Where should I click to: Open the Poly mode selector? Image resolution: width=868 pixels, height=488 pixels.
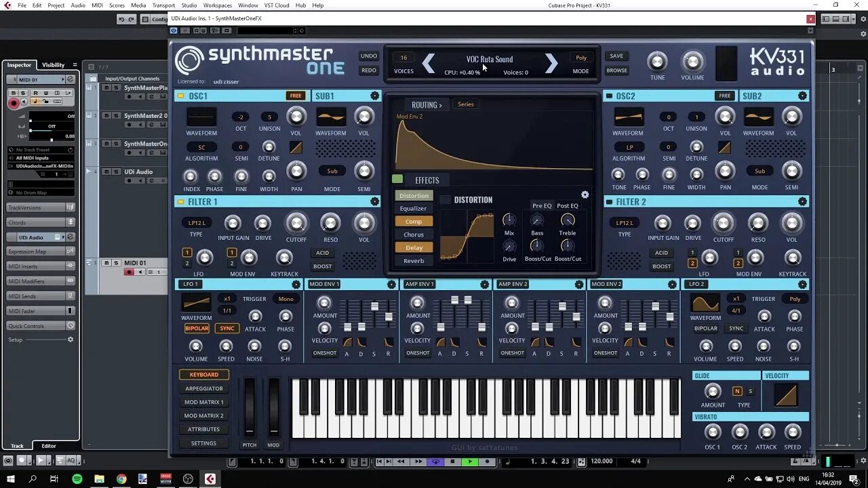tap(581, 58)
